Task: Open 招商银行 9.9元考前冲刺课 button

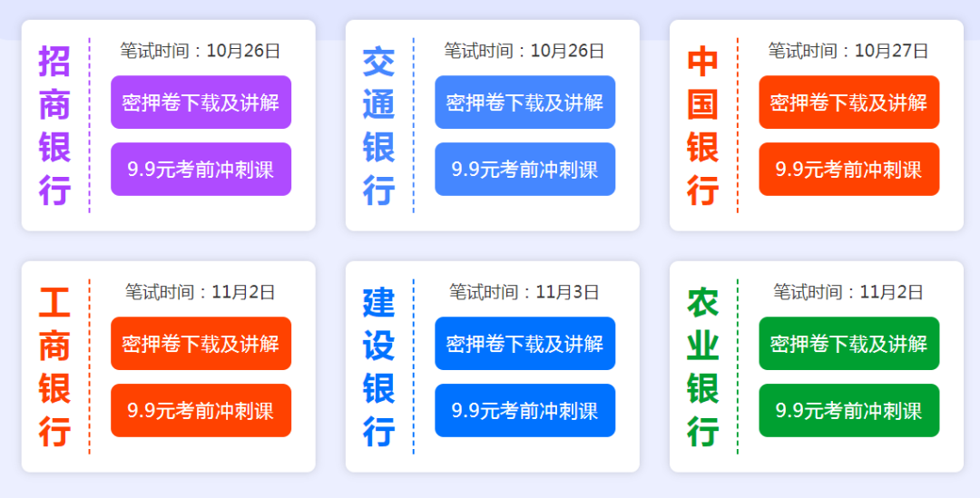Action: click(x=201, y=170)
